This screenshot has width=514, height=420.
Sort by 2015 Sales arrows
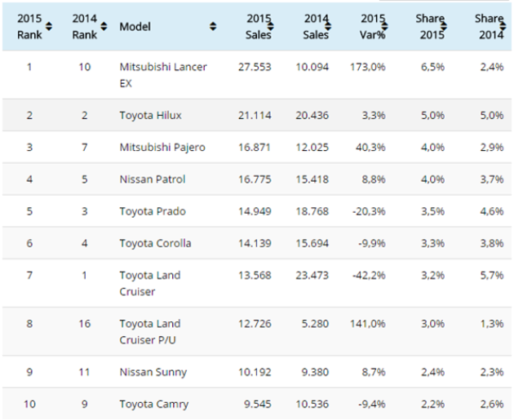(271, 26)
